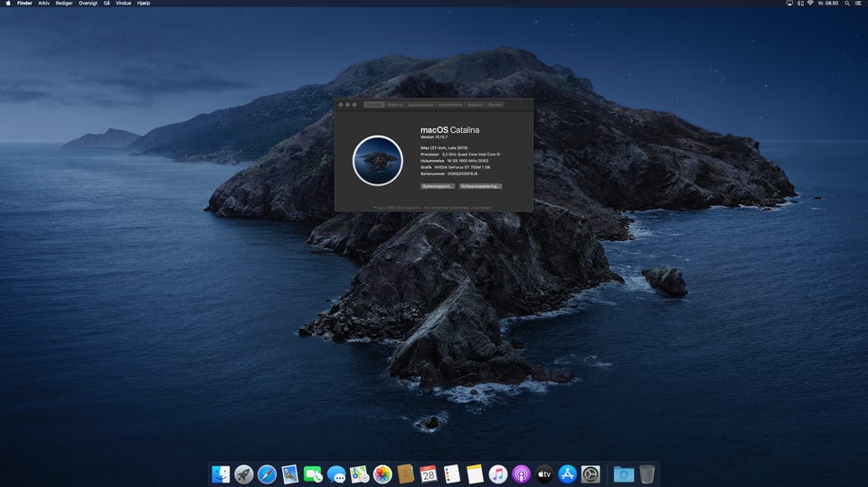Open the Trash in the dock
The image size is (868, 487).
pyautogui.click(x=647, y=474)
